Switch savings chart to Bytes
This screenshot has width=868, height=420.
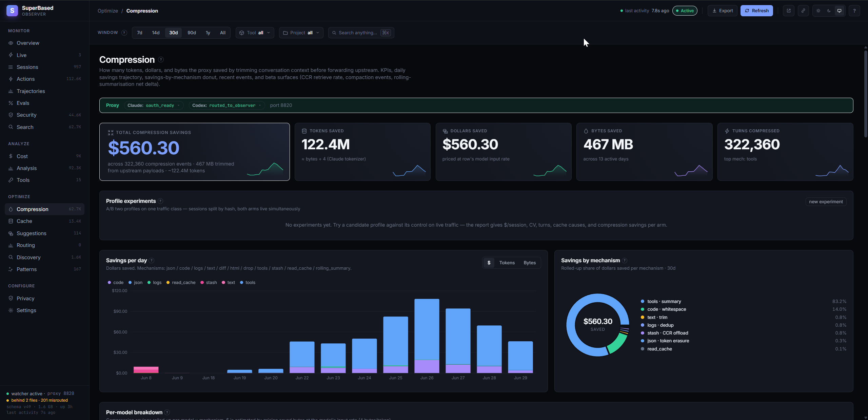click(530, 263)
